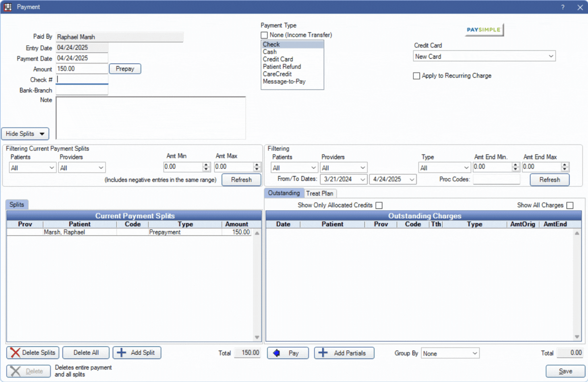Click the PaySimple logo button
Image resolution: width=588 pixels, height=382 pixels.
(x=484, y=30)
